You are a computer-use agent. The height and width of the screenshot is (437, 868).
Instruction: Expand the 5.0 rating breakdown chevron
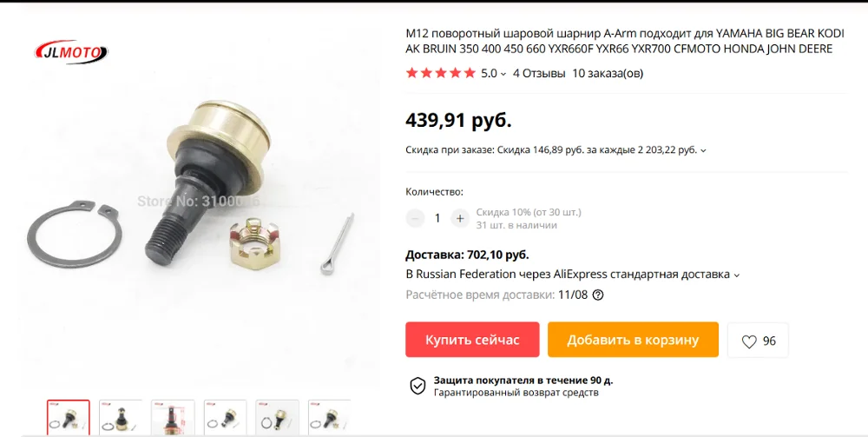503,74
